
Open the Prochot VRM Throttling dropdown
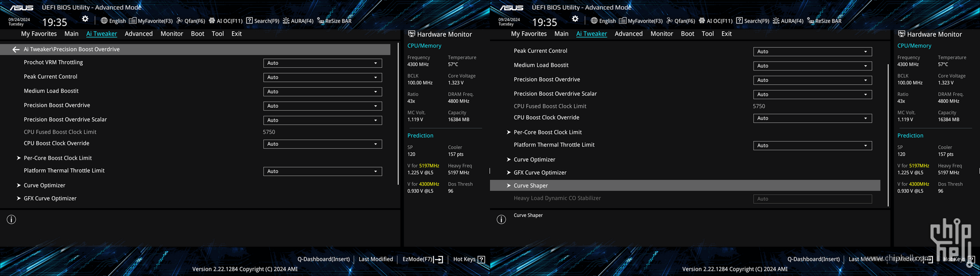323,63
